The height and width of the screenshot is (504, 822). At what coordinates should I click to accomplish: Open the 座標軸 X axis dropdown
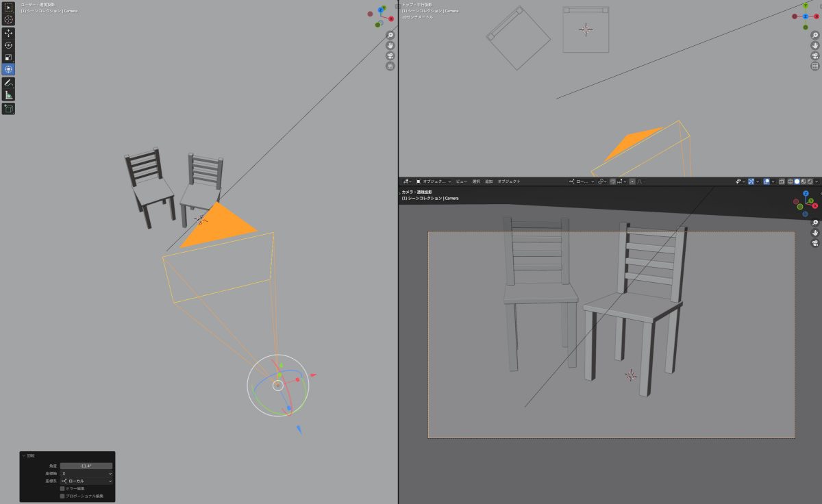coord(86,473)
